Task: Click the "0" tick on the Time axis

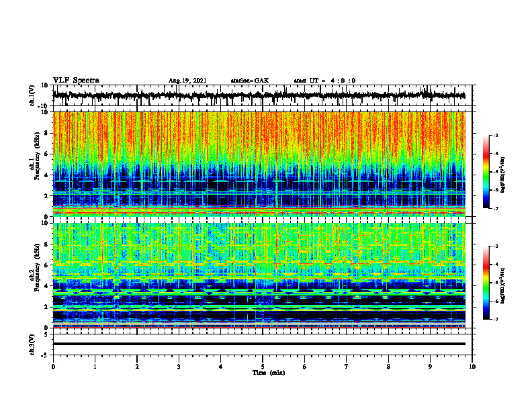Action: pos(53,367)
